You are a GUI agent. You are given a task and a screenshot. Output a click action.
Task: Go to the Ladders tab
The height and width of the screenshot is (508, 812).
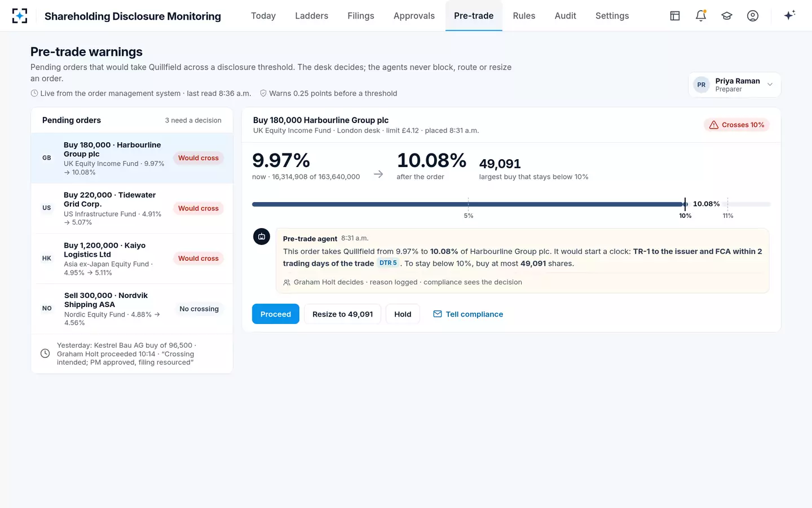pyautogui.click(x=311, y=16)
